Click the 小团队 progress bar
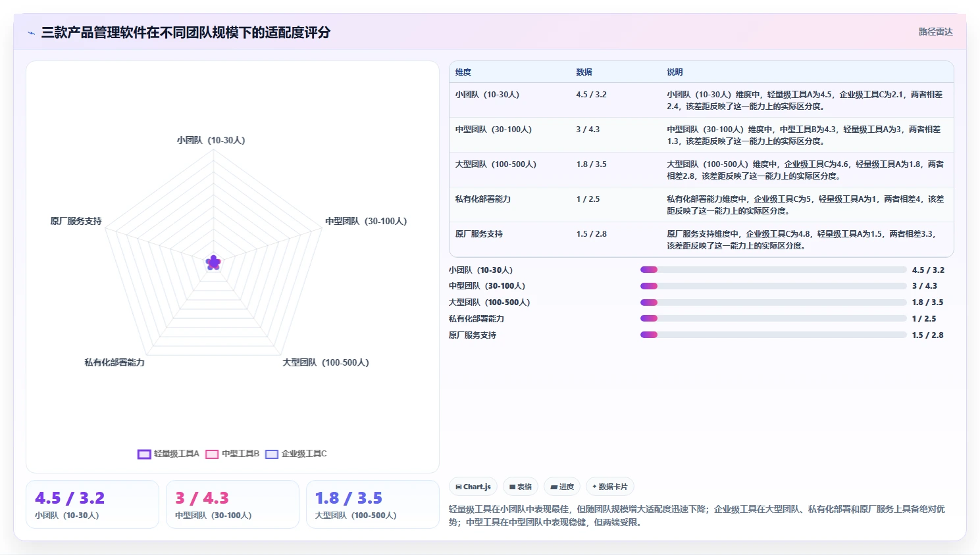Image resolution: width=980 pixels, height=555 pixels. coord(773,270)
